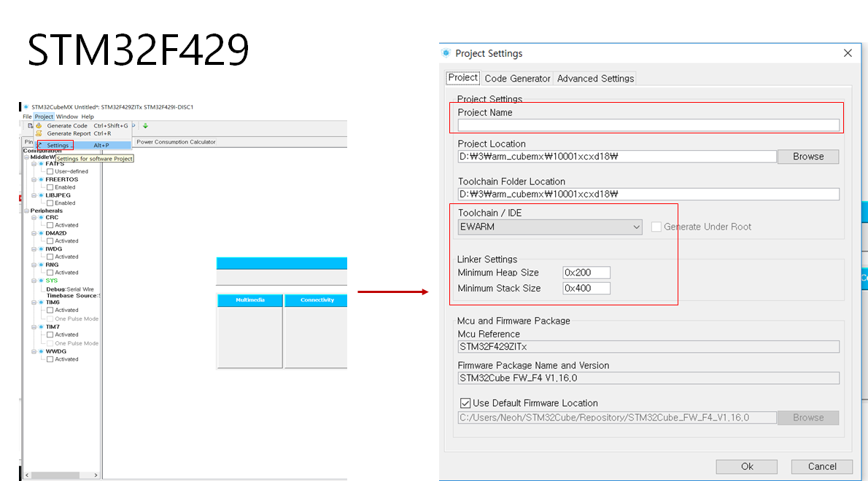This screenshot has height=481, width=868.
Task: Collapse the MiddleWares tree node
Action: (x=26, y=157)
